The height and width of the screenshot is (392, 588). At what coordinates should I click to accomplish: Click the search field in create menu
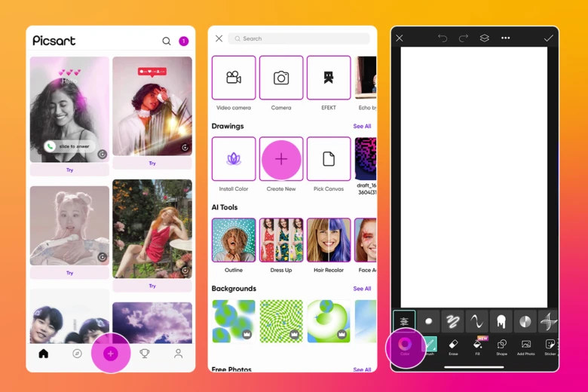click(300, 38)
